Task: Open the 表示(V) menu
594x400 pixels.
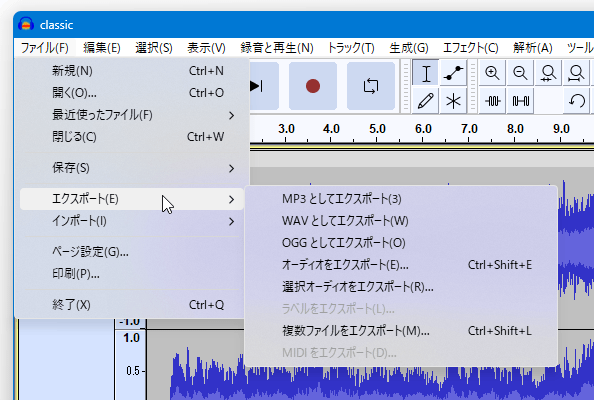Action: tap(206, 48)
